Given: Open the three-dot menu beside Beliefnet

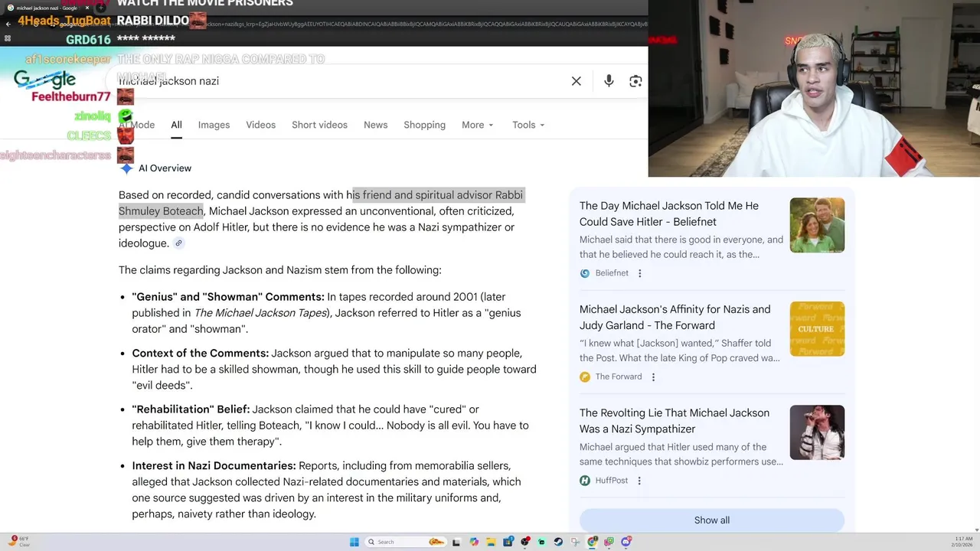Looking at the screenshot, I should pyautogui.click(x=640, y=273).
